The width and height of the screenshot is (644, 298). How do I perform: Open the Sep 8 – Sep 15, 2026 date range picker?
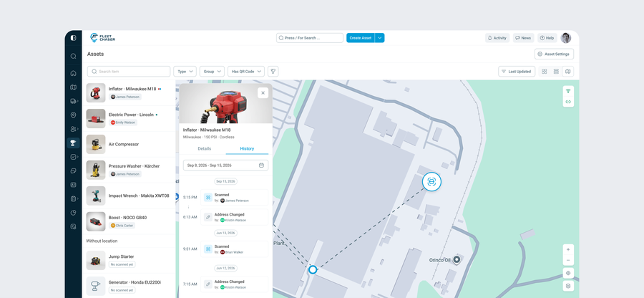[225, 165]
